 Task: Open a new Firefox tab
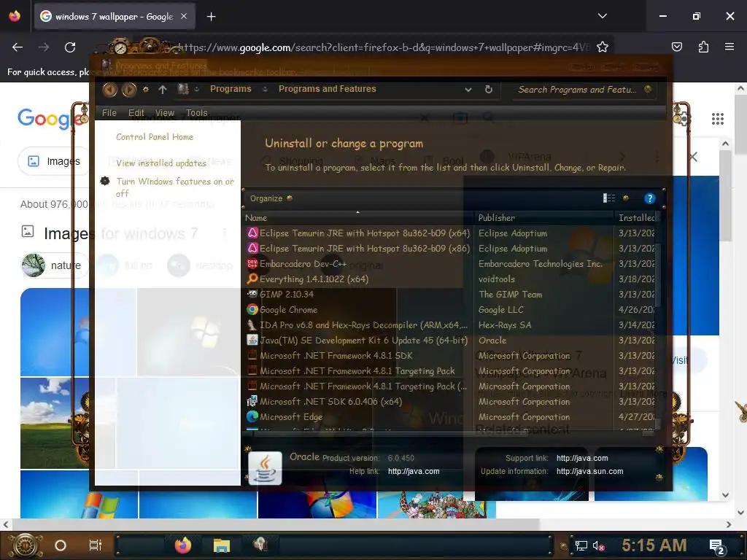[211, 17]
